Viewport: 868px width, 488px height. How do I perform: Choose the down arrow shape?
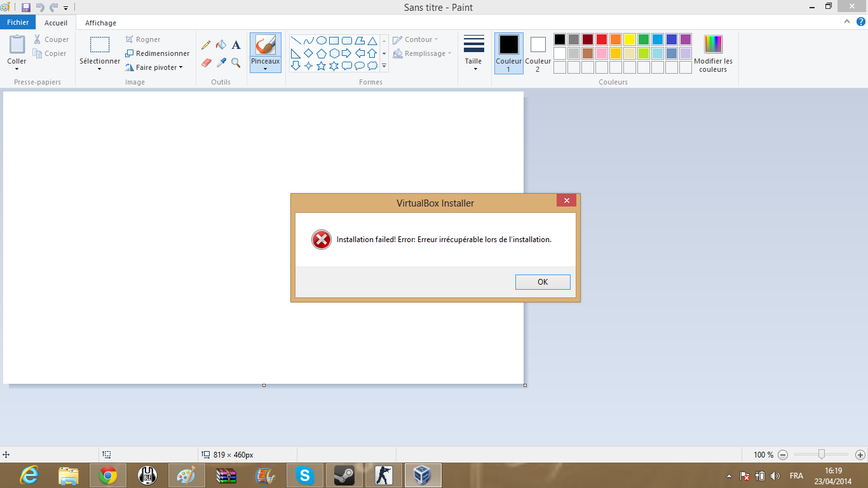pyautogui.click(x=296, y=65)
